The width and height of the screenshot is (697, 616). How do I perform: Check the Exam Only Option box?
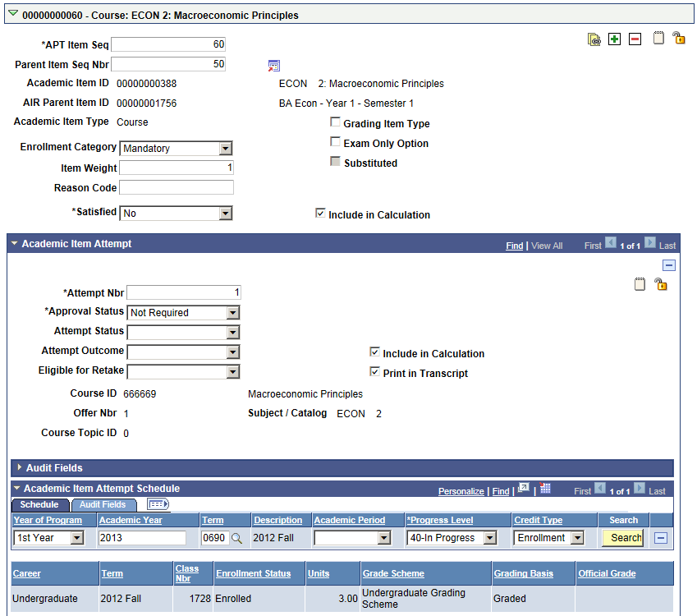pyautogui.click(x=335, y=141)
